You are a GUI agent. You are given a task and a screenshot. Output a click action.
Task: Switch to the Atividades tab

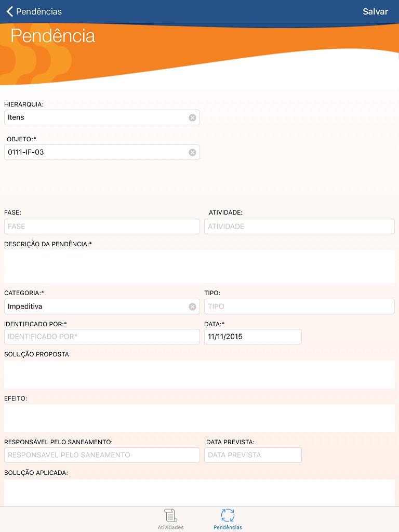pyautogui.click(x=170, y=519)
